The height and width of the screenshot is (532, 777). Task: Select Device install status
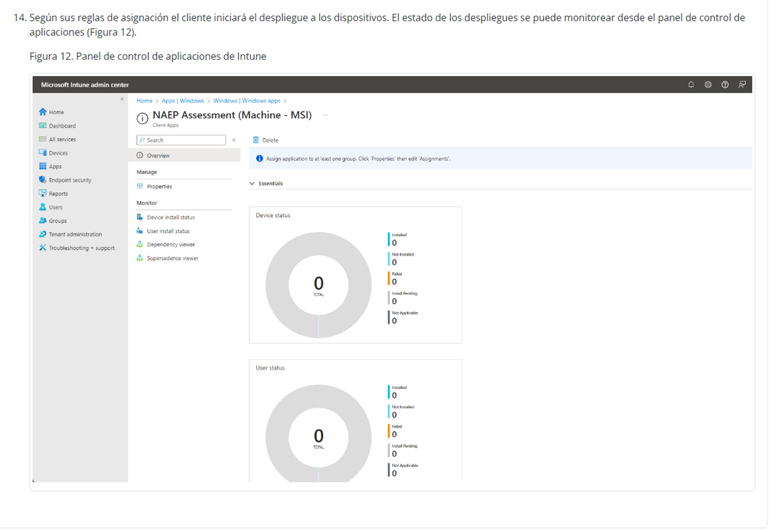click(x=170, y=217)
